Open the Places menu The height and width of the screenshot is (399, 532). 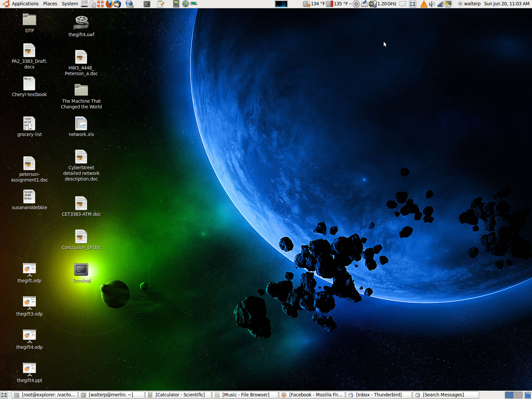point(50,4)
